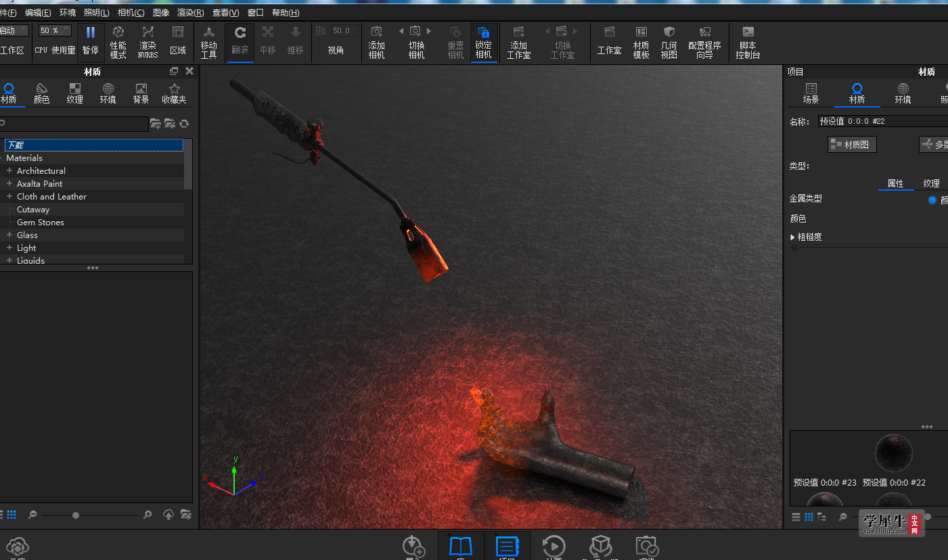Expand the Axalta Paint folder
This screenshot has height=560, width=948.
tap(9, 183)
